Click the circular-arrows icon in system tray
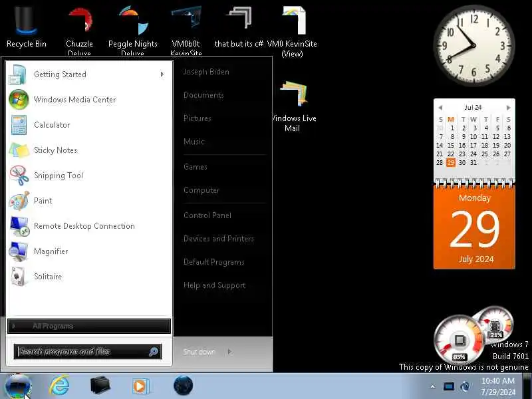This screenshot has height=399, width=532. 465,386
